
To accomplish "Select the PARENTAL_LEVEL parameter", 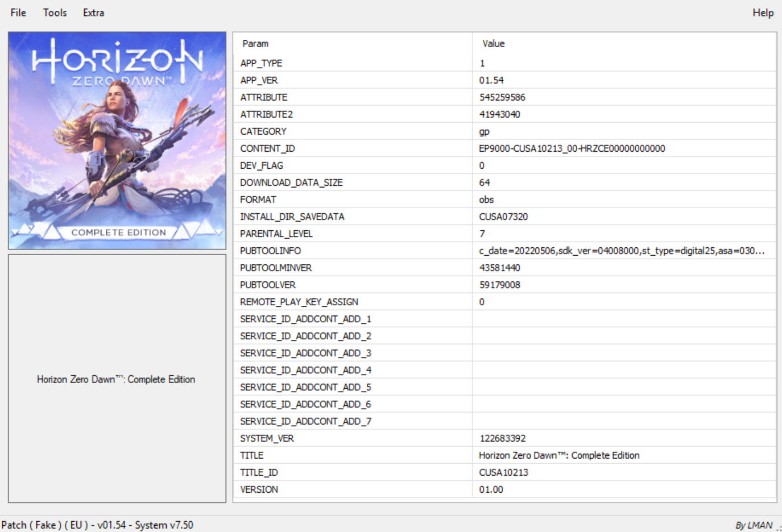I will (x=276, y=234).
